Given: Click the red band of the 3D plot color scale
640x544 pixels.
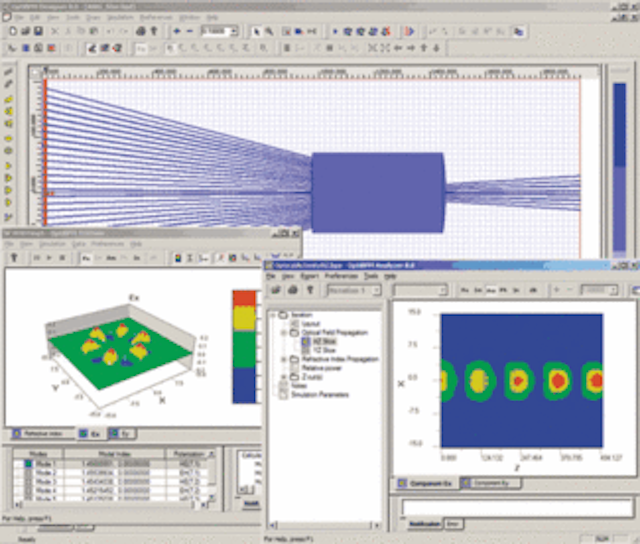Looking at the screenshot, I should tap(244, 298).
